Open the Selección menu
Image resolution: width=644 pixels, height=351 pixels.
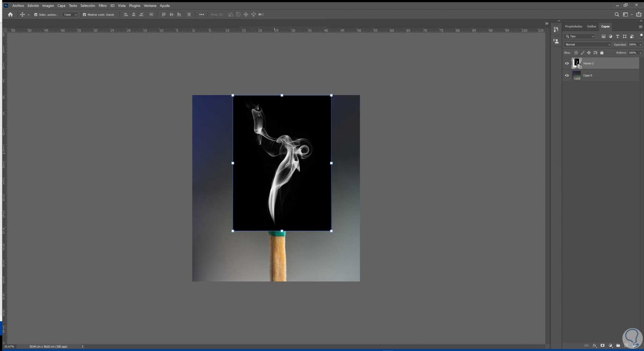tap(88, 5)
